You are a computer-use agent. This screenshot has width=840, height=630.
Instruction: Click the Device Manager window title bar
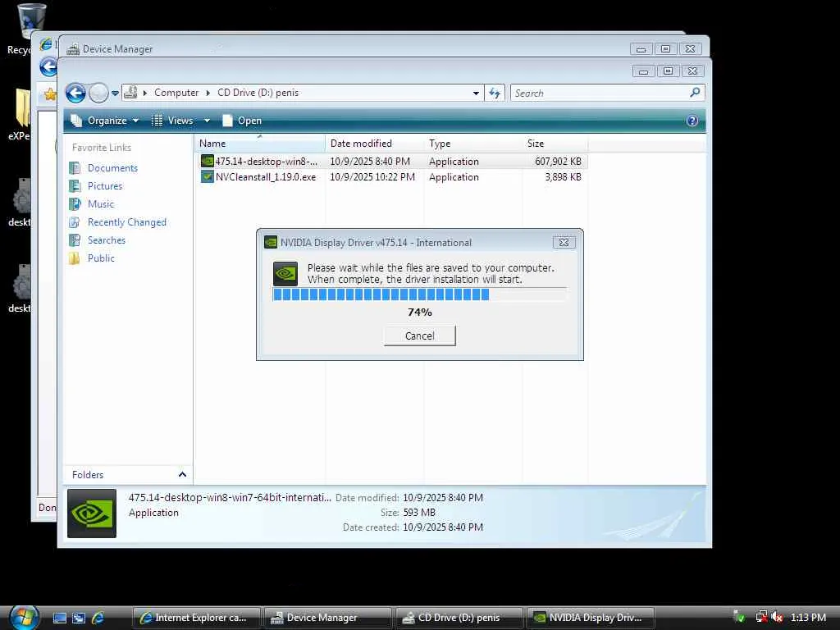(x=343, y=48)
